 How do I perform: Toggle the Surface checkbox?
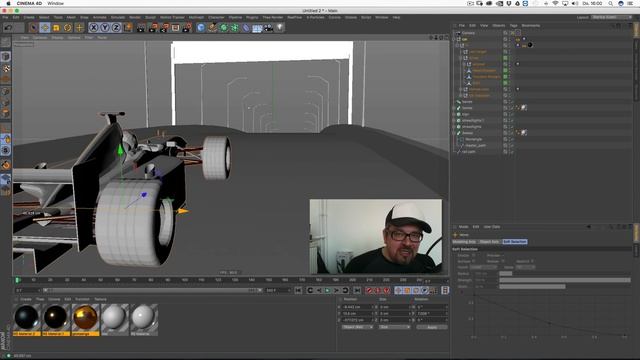(473, 261)
